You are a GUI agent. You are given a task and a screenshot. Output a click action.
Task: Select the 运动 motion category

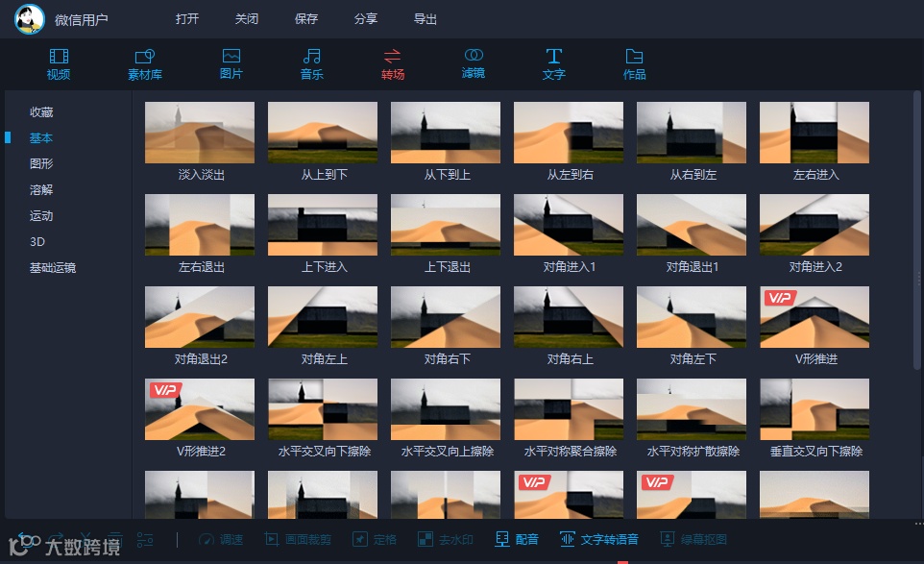[x=41, y=215]
